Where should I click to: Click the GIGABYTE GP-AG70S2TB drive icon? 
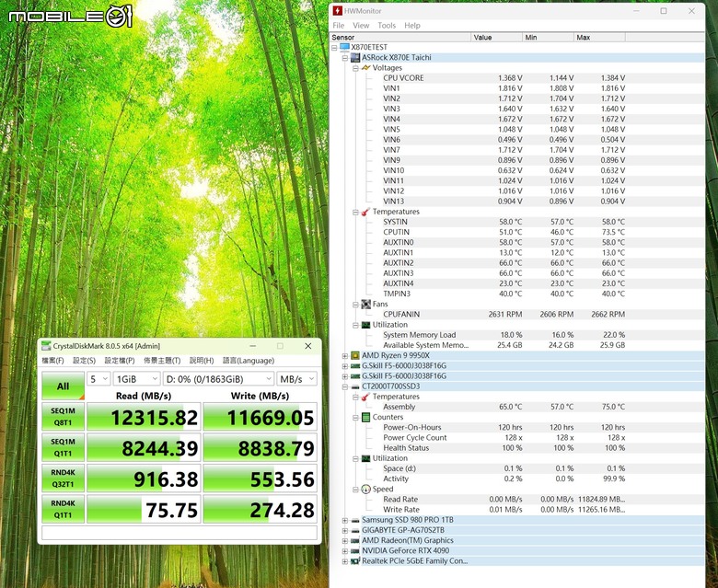point(355,530)
